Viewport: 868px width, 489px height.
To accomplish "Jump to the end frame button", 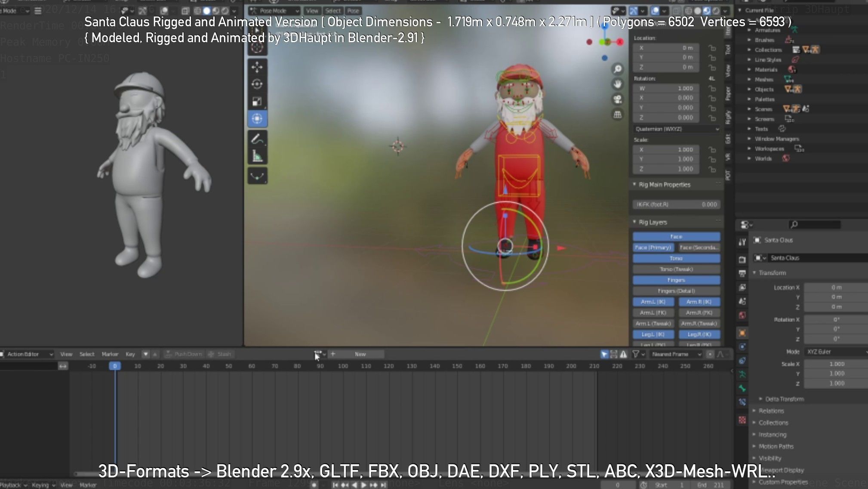I will point(384,485).
